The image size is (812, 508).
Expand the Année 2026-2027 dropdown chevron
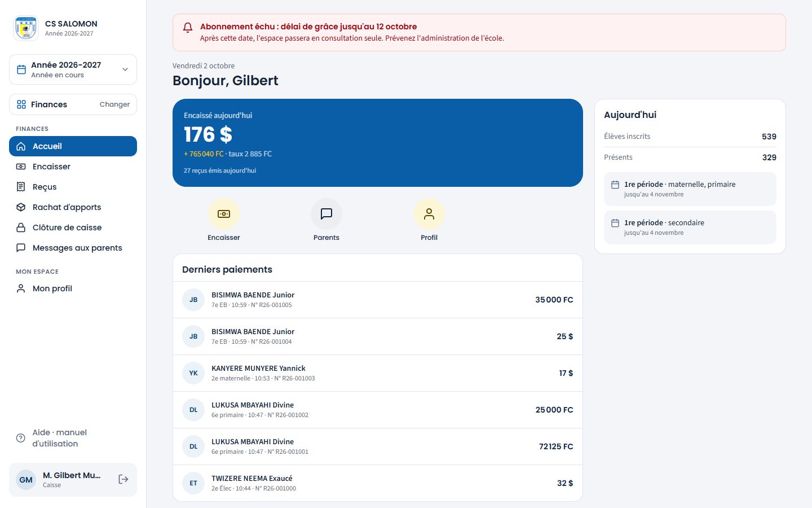point(125,69)
